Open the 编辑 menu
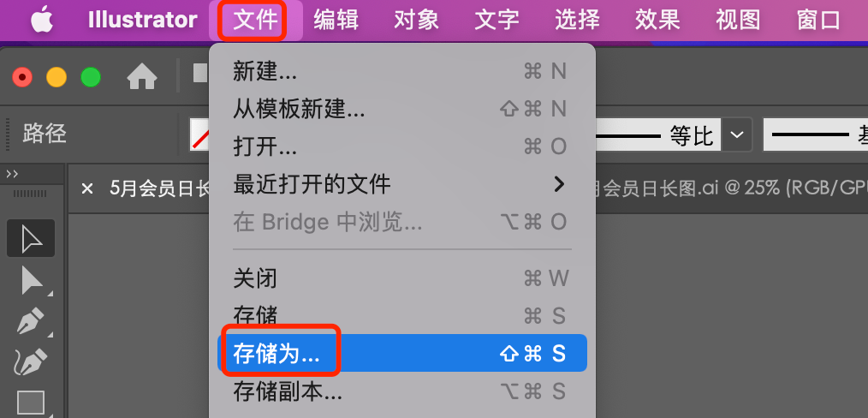The height and width of the screenshot is (418, 868). coord(336,21)
